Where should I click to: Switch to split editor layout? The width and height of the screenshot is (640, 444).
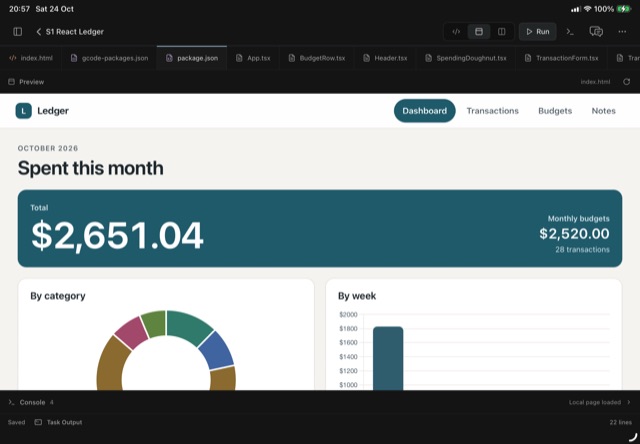[502, 32]
